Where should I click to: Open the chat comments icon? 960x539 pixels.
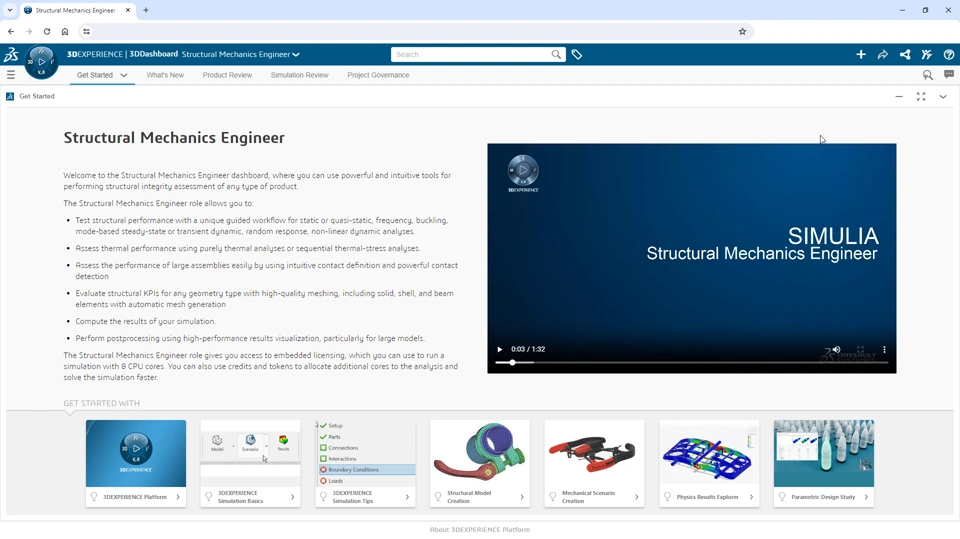click(949, 75)
